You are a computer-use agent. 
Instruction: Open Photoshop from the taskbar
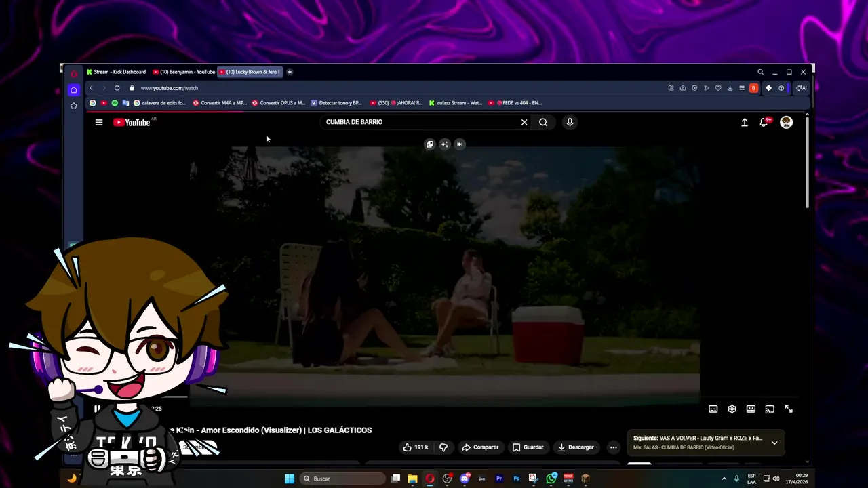point(517,479)
